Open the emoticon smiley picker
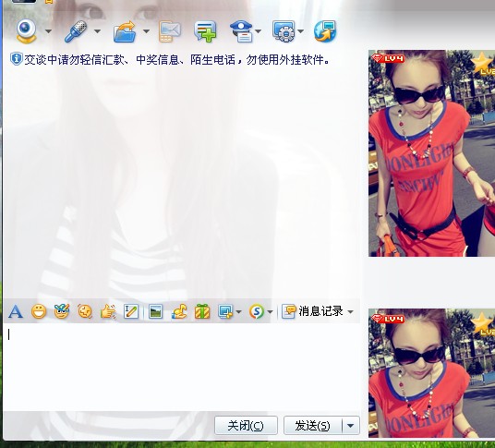 (x=39, y=312)
